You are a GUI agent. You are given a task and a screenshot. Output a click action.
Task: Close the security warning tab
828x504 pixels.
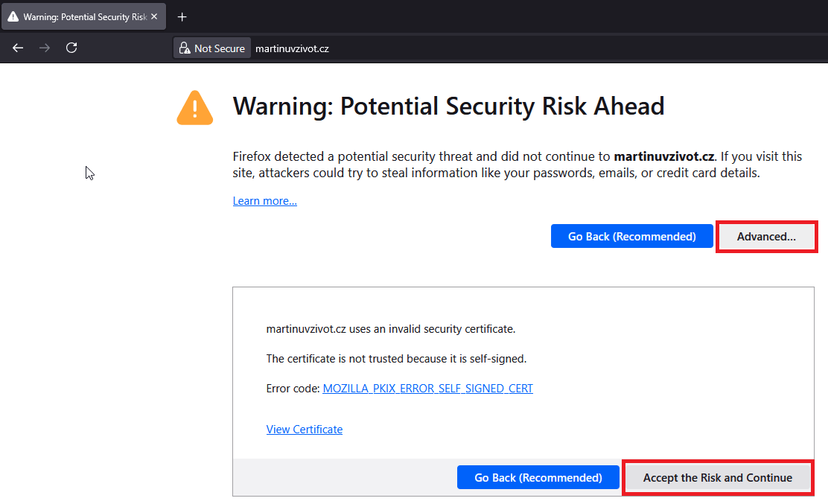(x=154, y=16)
